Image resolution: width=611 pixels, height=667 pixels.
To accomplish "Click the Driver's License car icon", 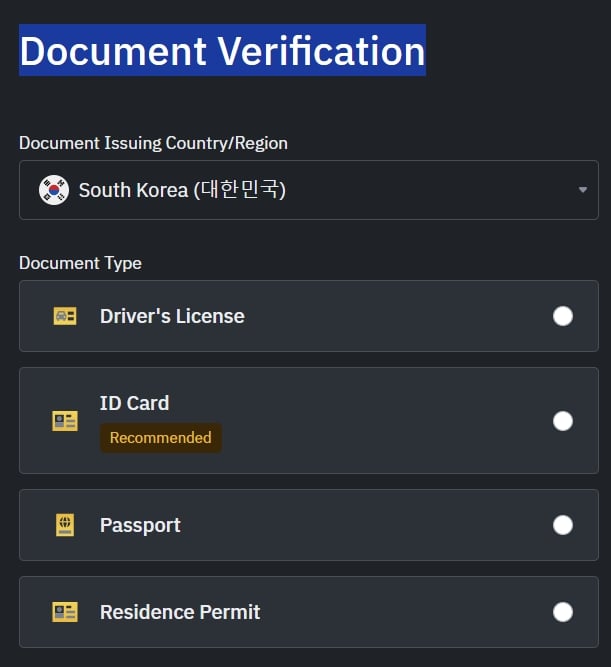I will (65, 316).
